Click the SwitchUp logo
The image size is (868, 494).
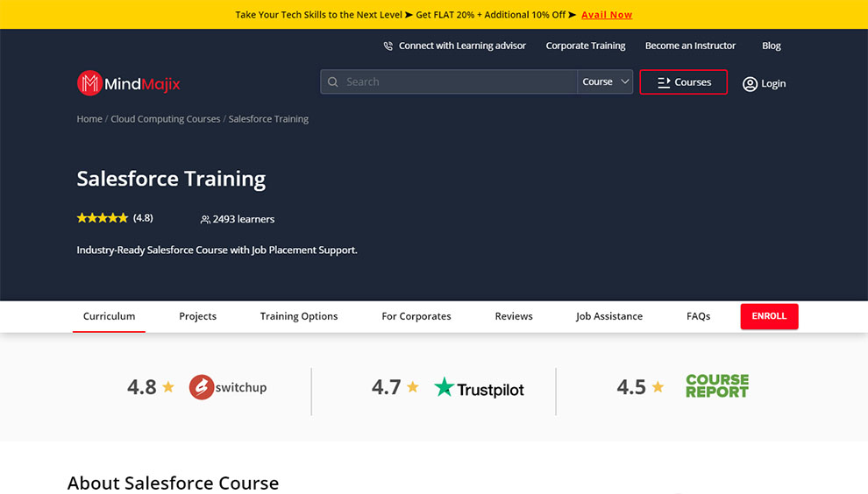pyautogui.click(x=227, y=387)
